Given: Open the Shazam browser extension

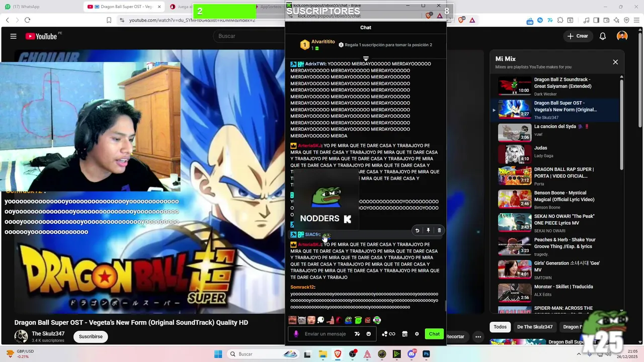Looking at the screenshot, I should point(540,20).
